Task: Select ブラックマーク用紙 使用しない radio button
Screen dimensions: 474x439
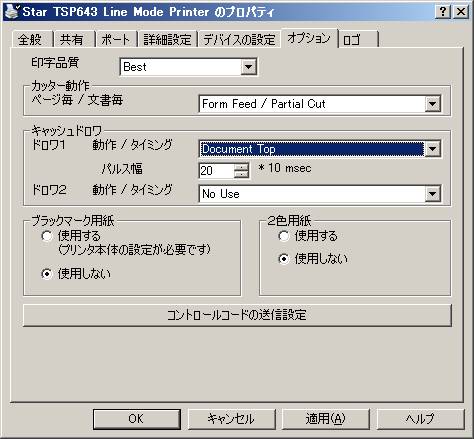Action: [47, 274]
